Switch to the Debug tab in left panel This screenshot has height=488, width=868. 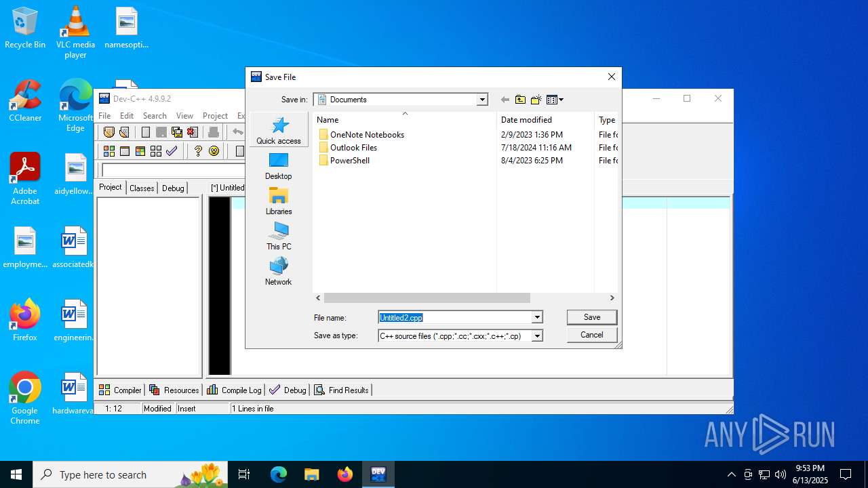[x=173, y=188]
